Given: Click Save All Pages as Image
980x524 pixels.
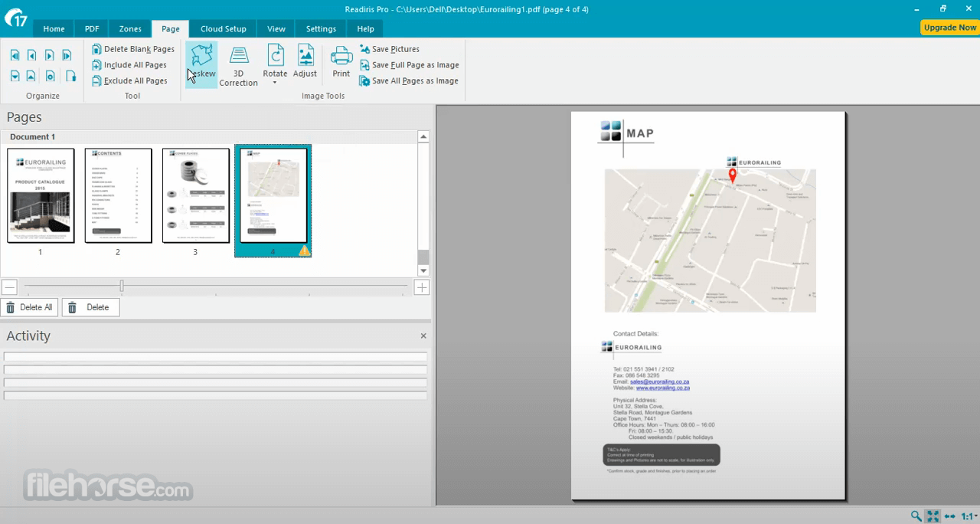Looking at the screenshot, I should [x=410, y=80].
